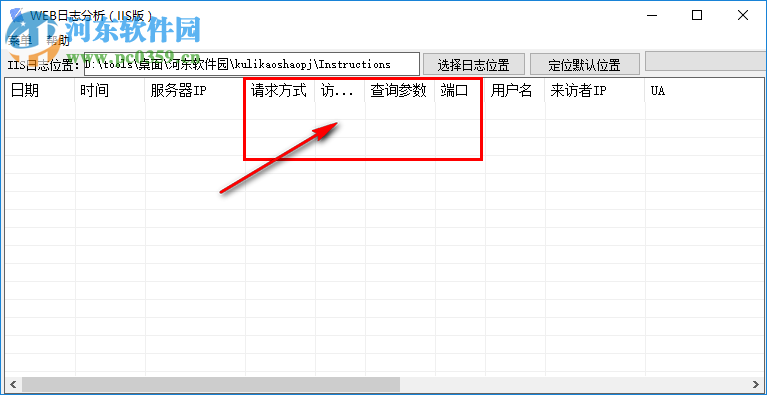767x395 pixels.
Task: Click the 端口 column header
Action: pos(460,90)
